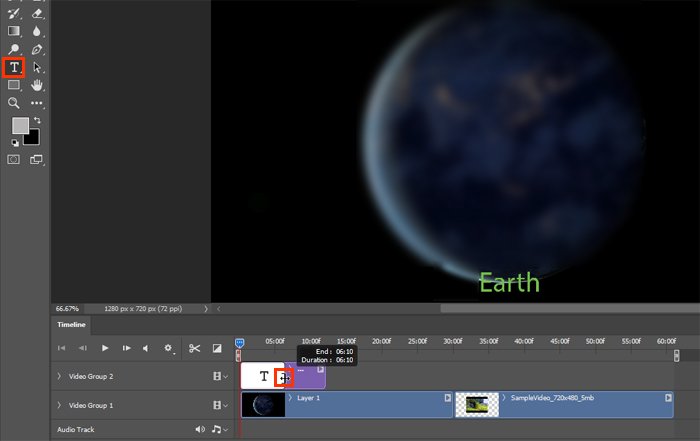The height and width of the screenshot is (441, 700).
Task: Choose the Gradient tool
Action: (14, 31)
